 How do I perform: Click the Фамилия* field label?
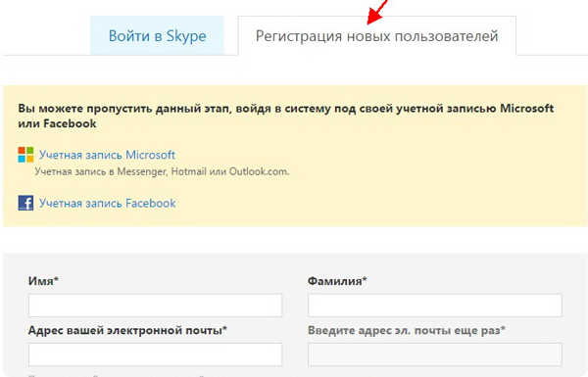click(337, 281)
